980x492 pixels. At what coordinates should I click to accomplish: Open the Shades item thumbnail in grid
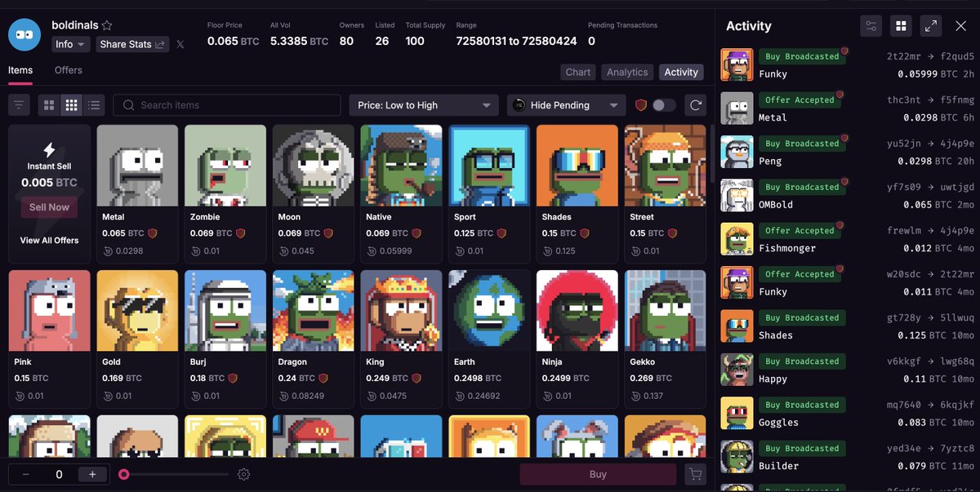pos(577,166)
